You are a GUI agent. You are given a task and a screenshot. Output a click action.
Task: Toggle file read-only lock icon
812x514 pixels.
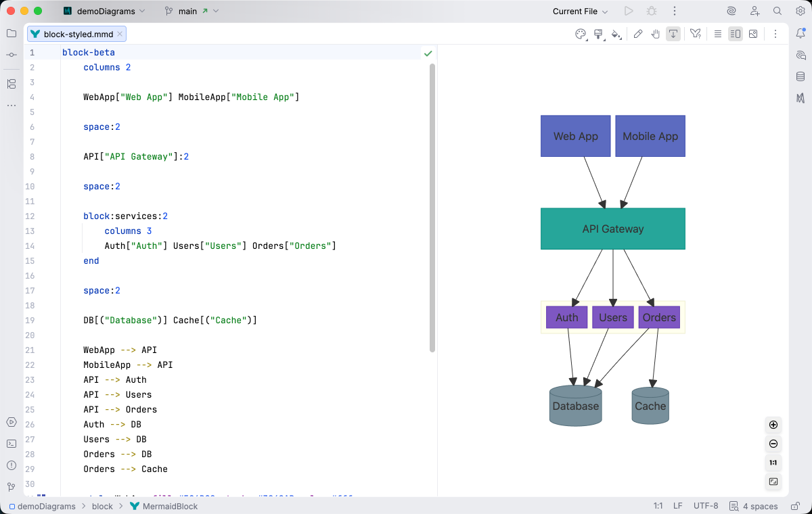(794, 506)
